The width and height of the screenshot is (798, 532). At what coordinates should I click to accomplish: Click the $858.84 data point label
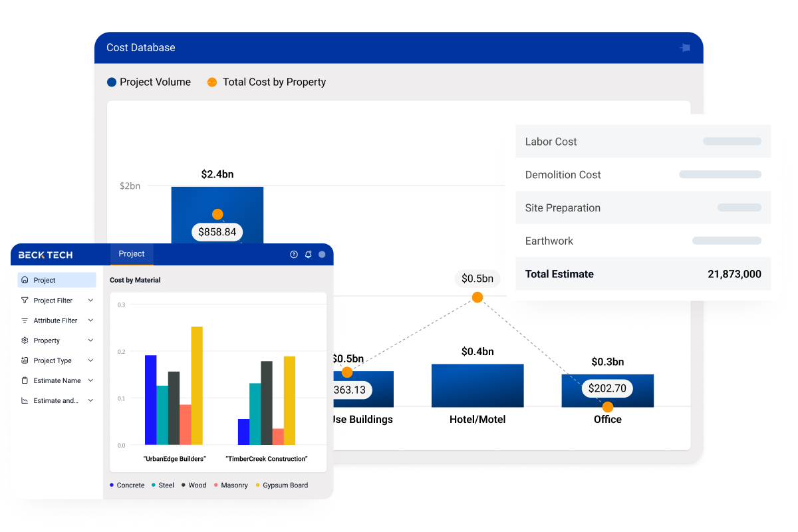pyautogui.click(x=217, y=232)
